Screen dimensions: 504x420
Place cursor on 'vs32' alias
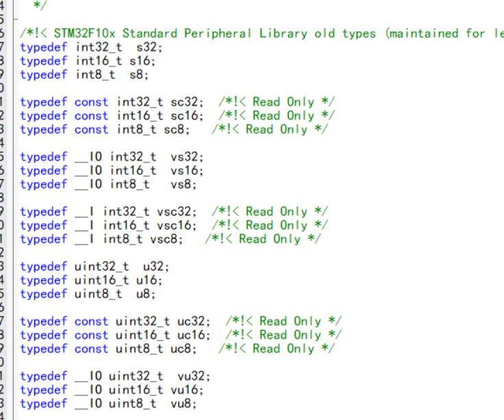click(x=185, y=157)
